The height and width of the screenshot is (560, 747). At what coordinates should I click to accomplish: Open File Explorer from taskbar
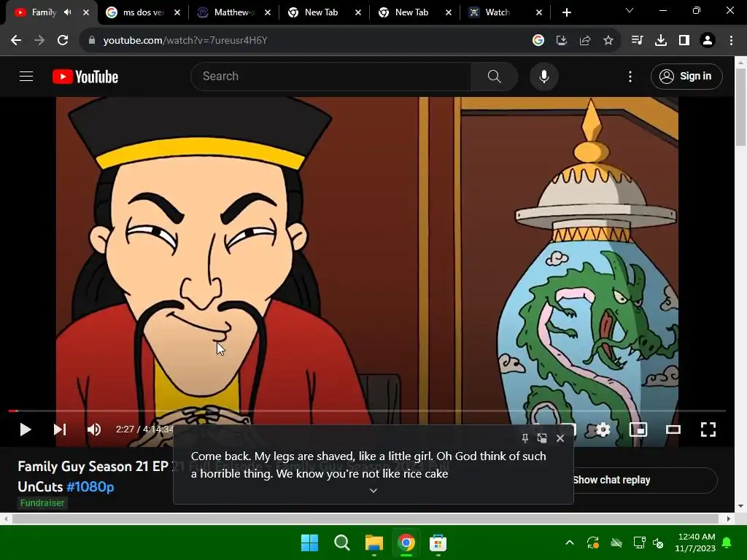pos(374,542)
